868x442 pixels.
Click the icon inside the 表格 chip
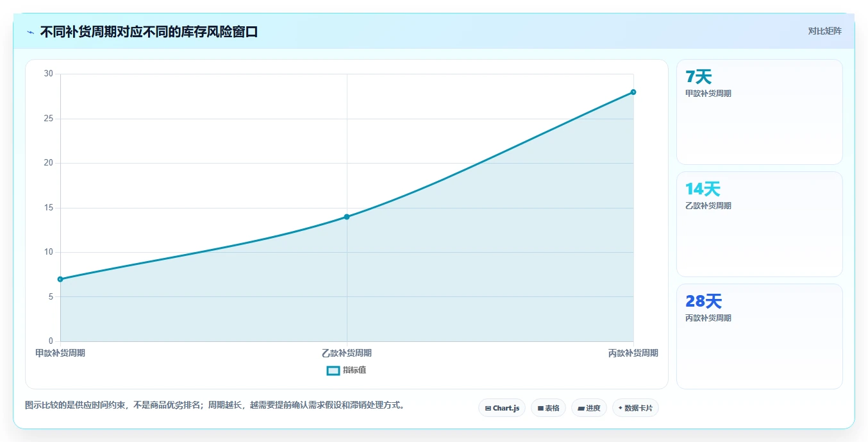[540, 408]
